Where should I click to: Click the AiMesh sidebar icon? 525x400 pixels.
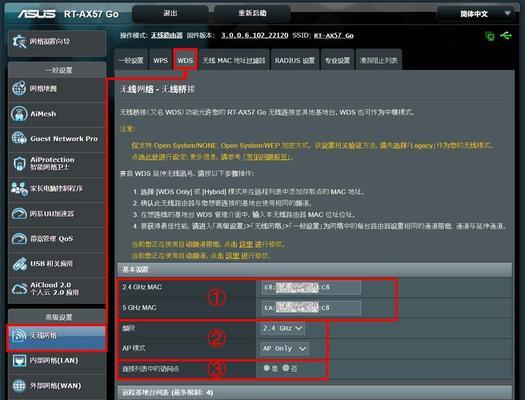point(19,113)
